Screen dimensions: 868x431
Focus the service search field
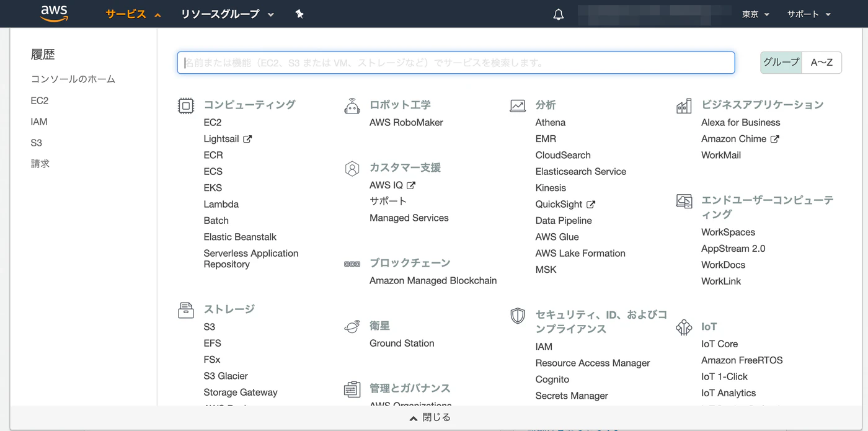click(456, 63)
